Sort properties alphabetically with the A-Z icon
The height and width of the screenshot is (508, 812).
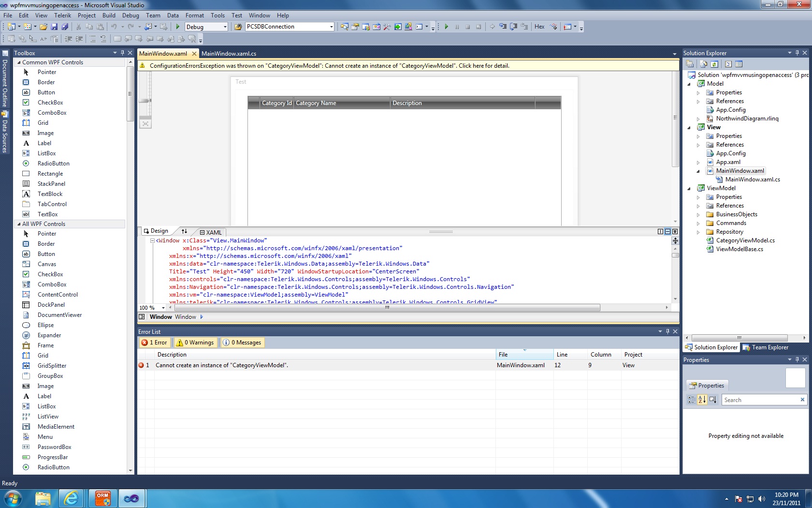(702, 400)
